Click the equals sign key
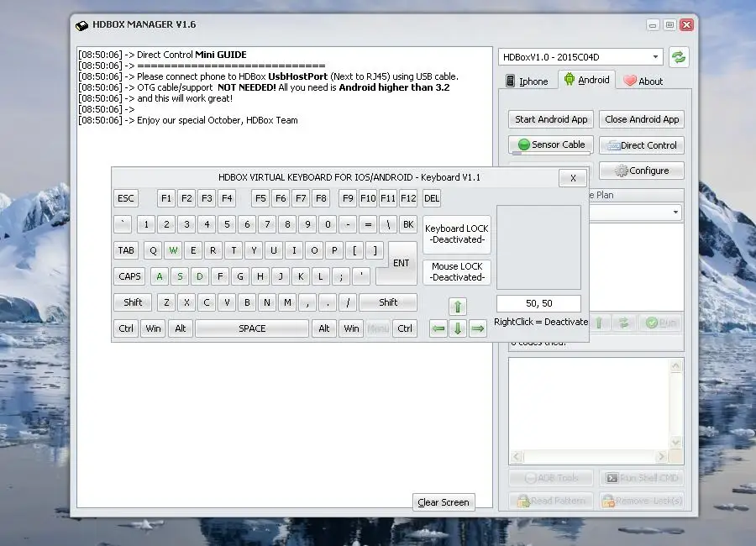The height and width of the screenshot is (546, 756). [368, 224]
